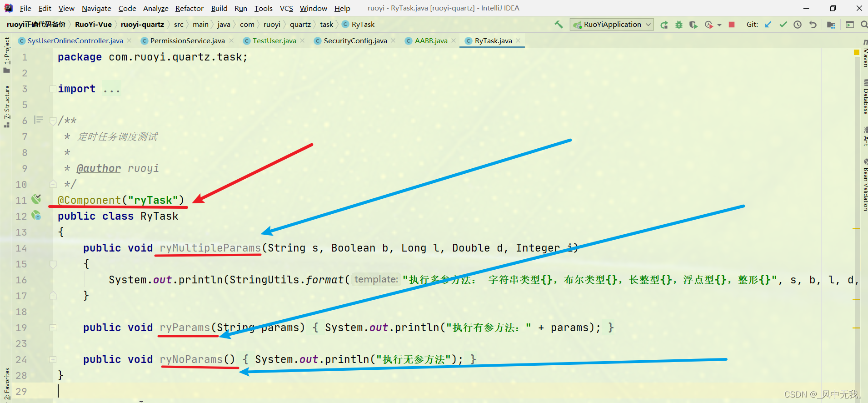Switch to SysUserOnlineController.java tab
The width and height of the screenshot is (868, 403).
[75, 41]
